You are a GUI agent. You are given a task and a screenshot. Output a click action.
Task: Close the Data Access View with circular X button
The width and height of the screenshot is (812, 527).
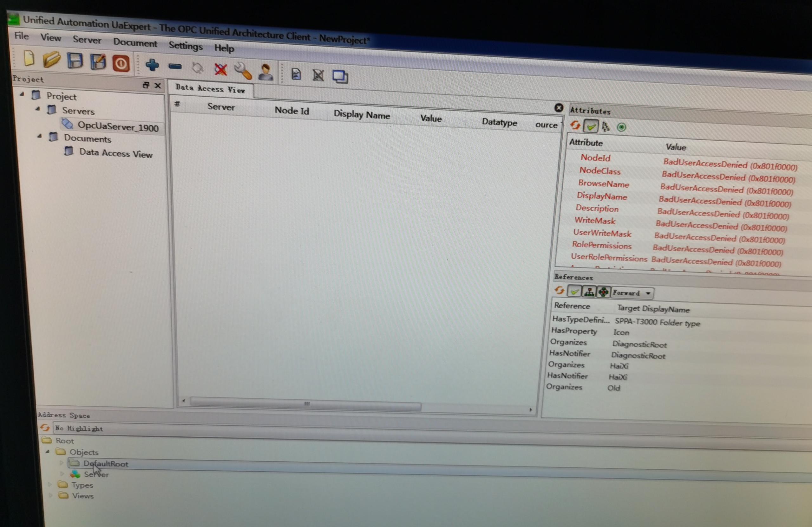[x=559, y=108]
